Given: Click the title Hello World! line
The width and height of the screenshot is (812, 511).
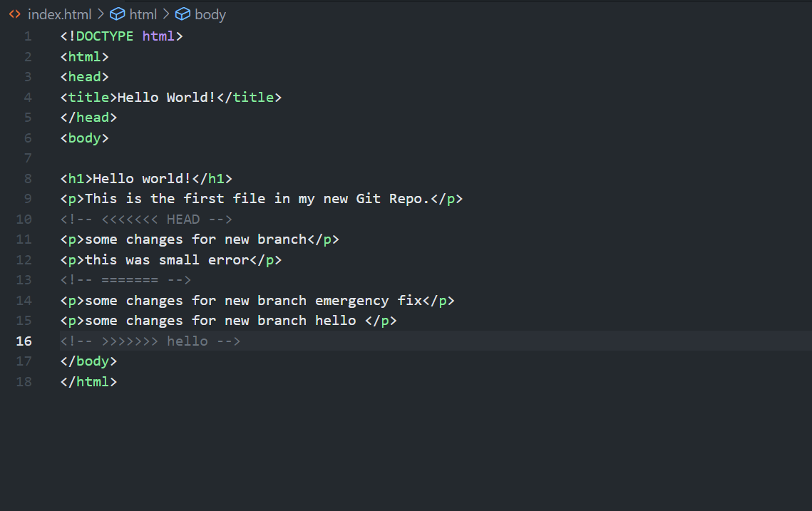Looking at the screenshot, I should point(171,98).
